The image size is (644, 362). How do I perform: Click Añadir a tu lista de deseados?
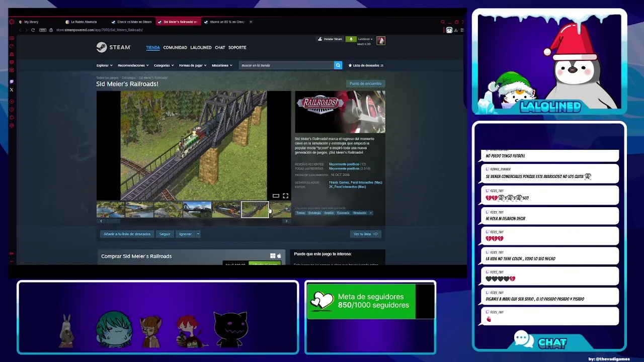tap(127, 234)
